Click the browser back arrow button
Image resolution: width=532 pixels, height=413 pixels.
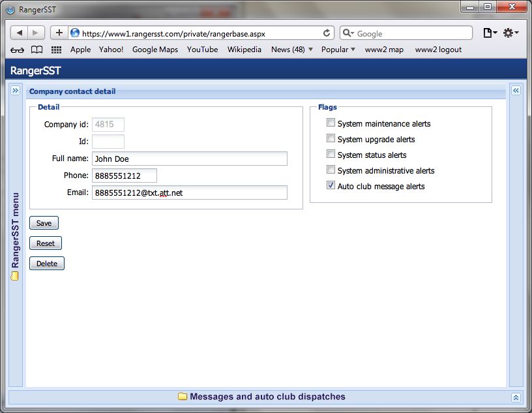point(20,33)
